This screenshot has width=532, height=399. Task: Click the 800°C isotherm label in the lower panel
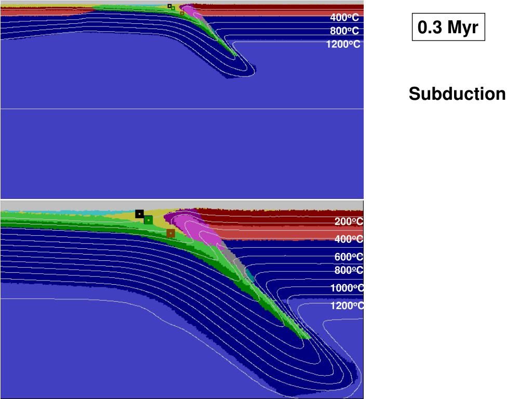point(349,270)
